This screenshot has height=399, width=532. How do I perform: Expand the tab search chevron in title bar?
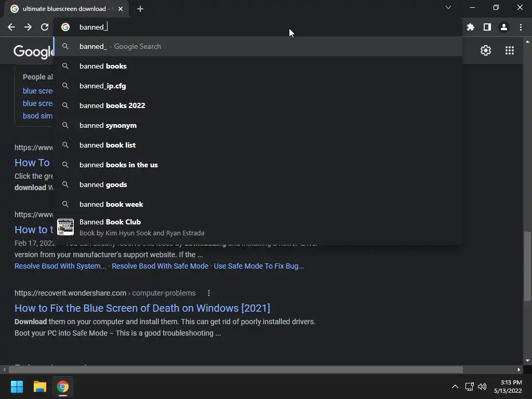pyautogui.click(x=448, y=7)
